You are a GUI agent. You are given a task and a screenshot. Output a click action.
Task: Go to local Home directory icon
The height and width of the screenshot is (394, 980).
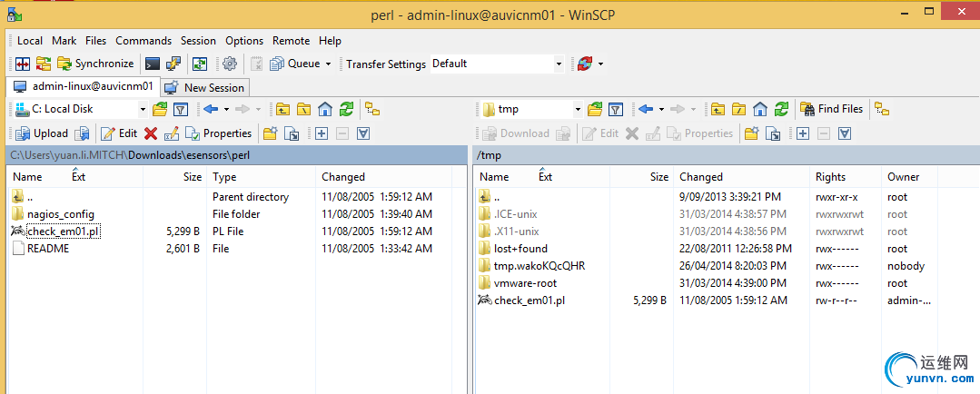click(325, 109)
